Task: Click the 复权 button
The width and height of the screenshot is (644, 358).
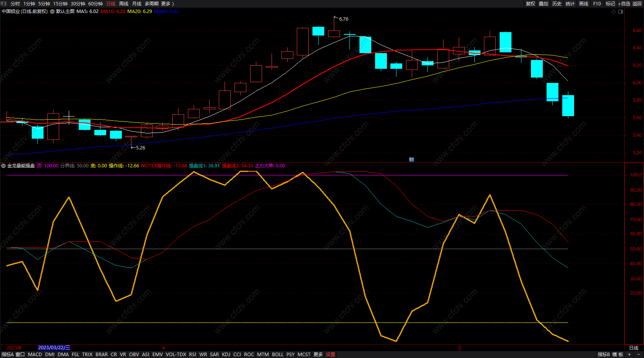Action: pyautogui.click(x=531, y=4)
